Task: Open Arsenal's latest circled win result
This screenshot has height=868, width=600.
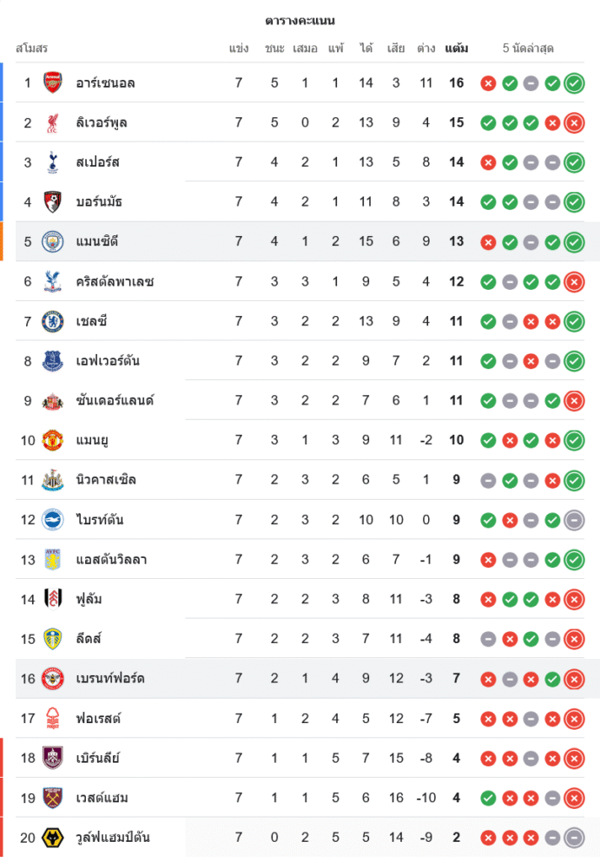Action: (574, 83)
